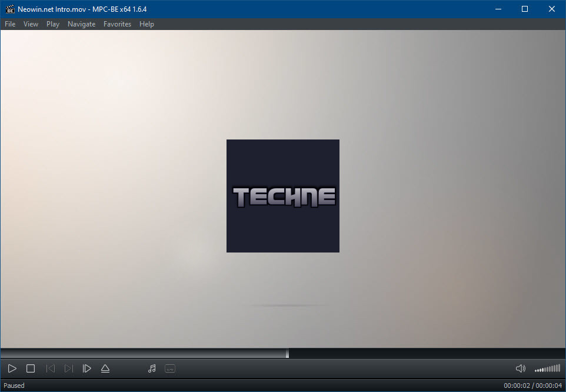
Task: Minimize the MPC-BE window
Action: pos(498,9)
